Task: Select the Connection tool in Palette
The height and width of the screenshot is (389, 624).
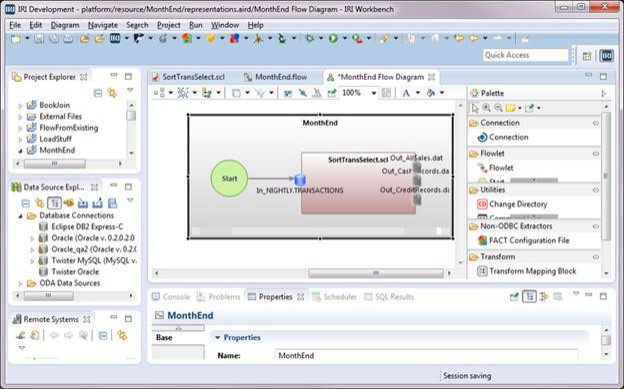Action: (504, 137)
